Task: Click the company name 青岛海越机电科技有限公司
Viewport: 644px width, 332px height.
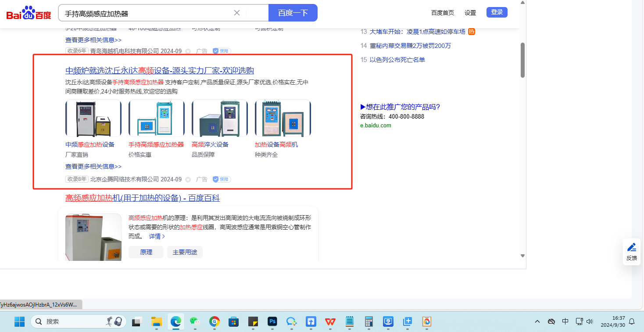Action: [x=125, y=51]
